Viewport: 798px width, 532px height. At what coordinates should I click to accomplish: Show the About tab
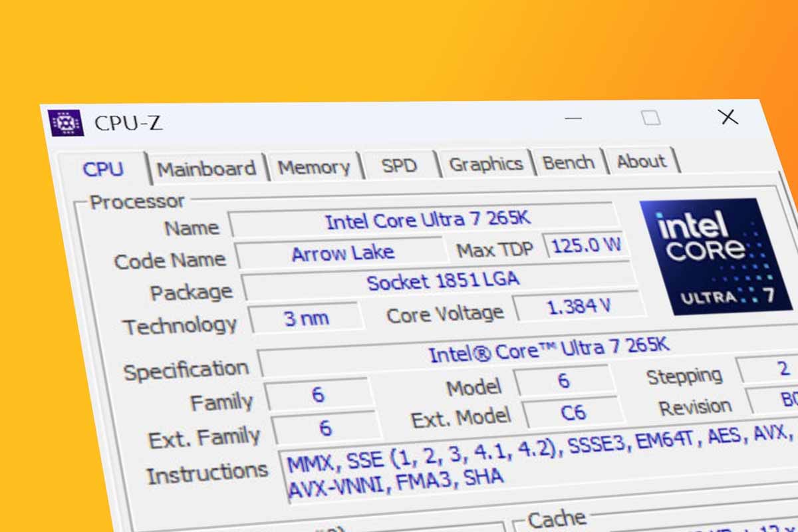tap(641, 162)
